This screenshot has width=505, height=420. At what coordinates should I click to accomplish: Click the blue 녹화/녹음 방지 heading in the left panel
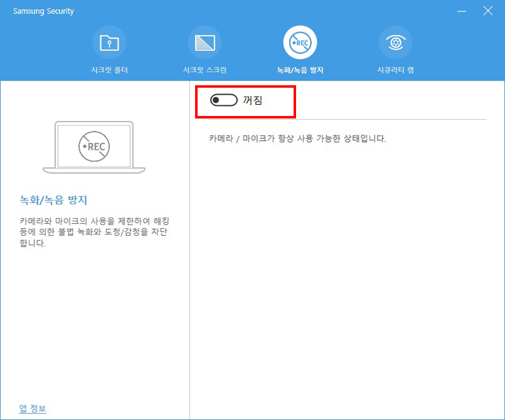54,200
